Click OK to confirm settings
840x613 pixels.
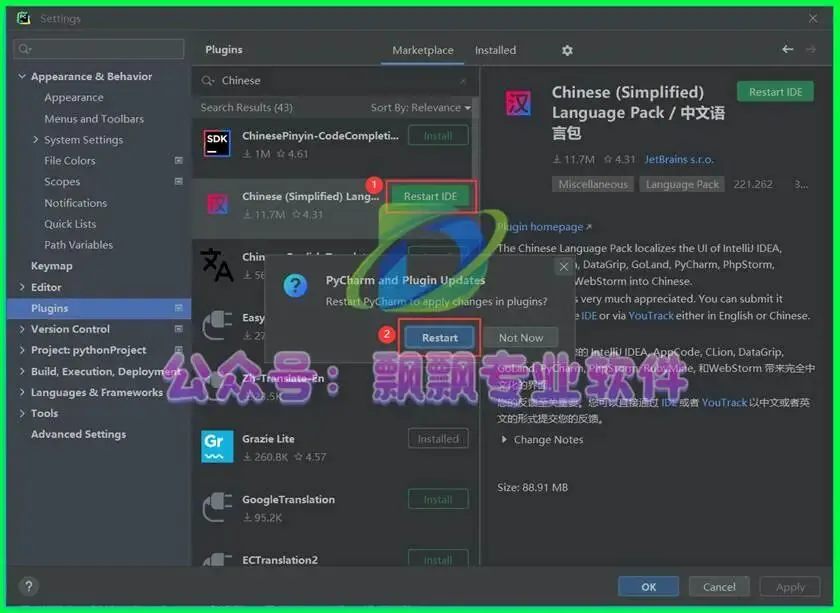[x=648, y=587]
